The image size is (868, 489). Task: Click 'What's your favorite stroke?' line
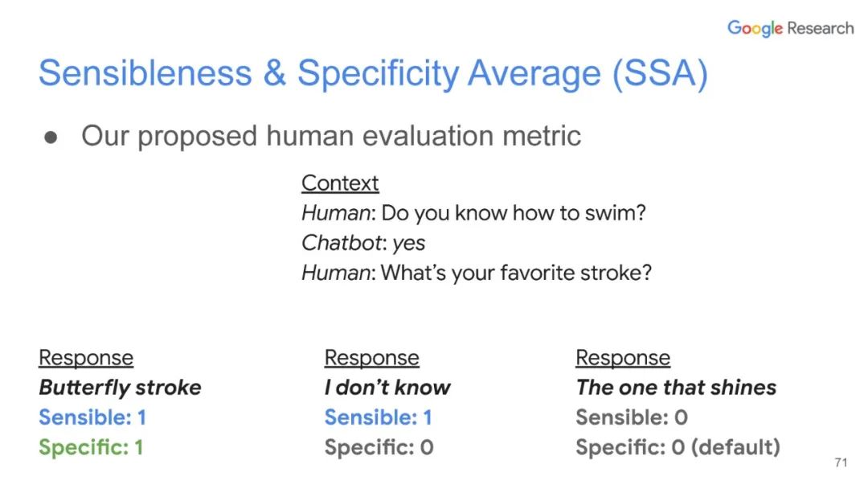476,273
